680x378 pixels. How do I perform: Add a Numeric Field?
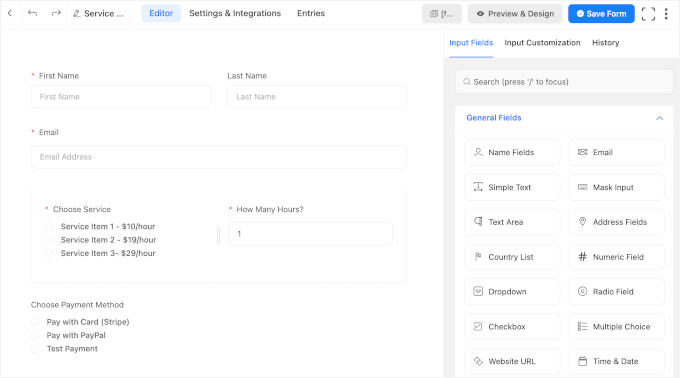616,257
